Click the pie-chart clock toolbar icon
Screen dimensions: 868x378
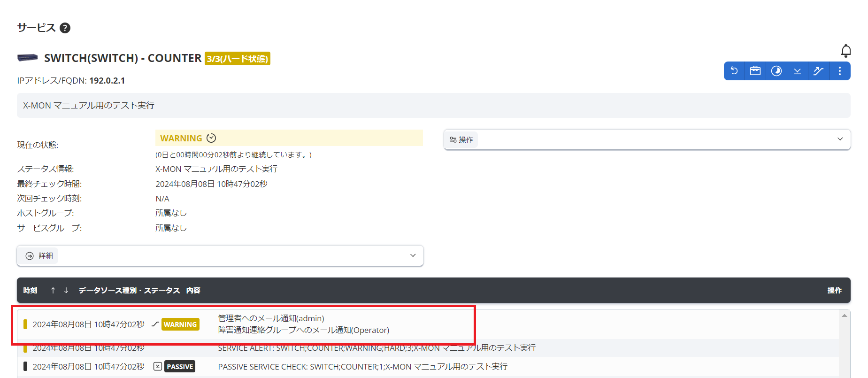pos(776,71)
